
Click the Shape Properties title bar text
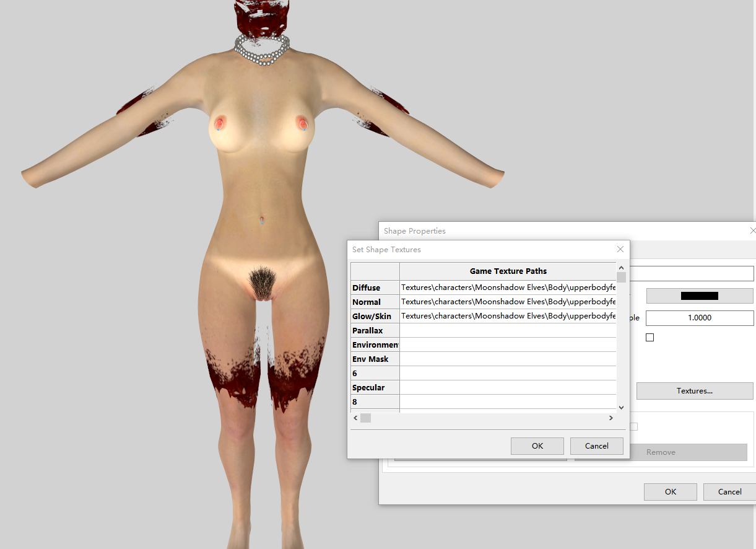[x=414, y=231]
